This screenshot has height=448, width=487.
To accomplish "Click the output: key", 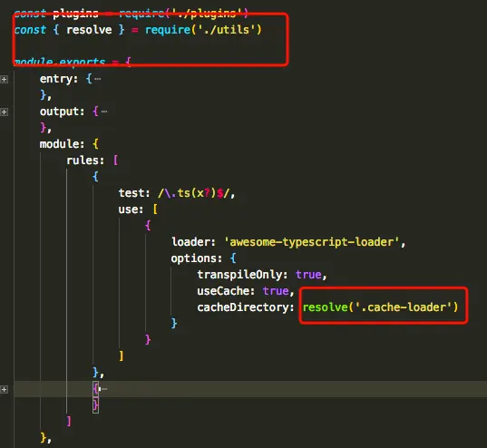I will pos(62,112).
